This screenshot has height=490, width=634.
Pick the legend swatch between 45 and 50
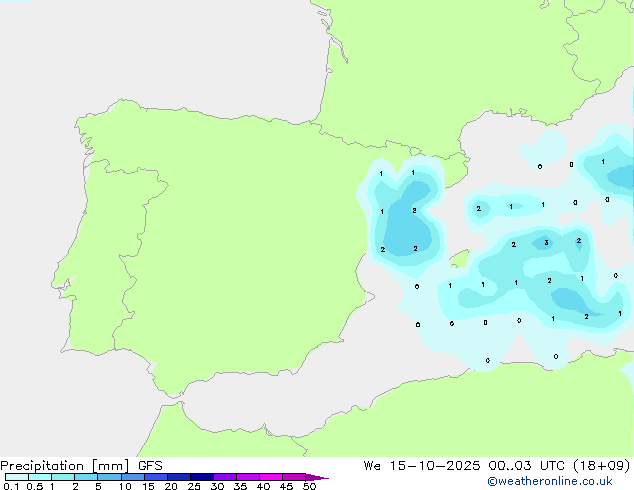(x=294, y=477)
